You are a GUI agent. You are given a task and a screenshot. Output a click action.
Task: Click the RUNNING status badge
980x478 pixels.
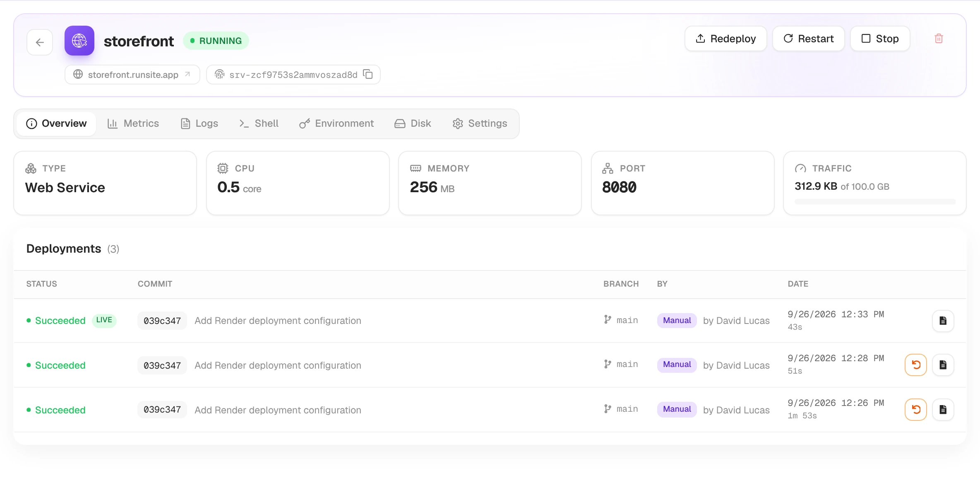(216, 41)
